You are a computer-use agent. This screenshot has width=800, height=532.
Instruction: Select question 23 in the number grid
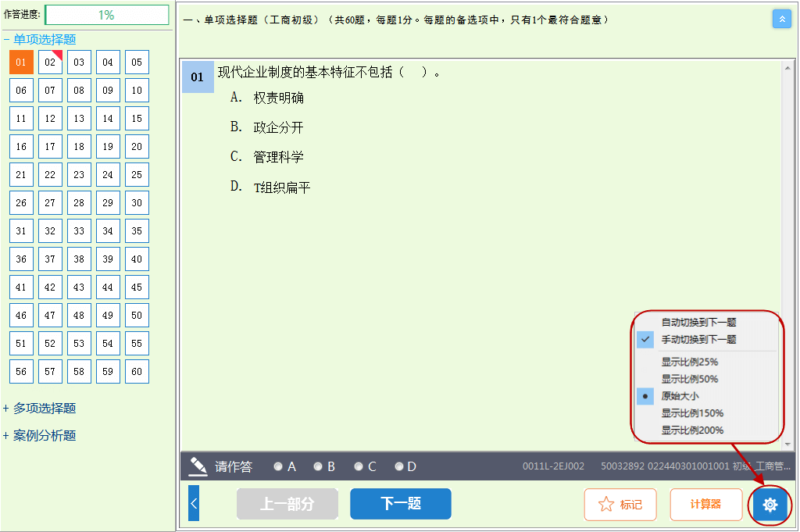pos(79,174)
